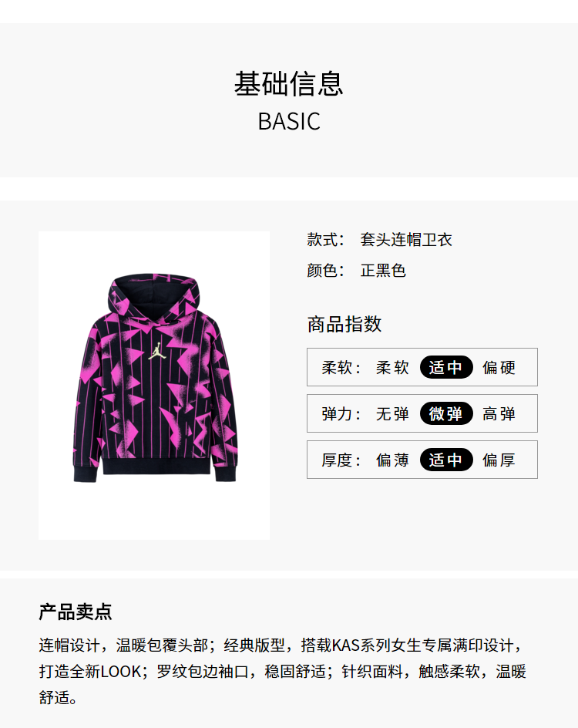Image resolution: width=578 pixels, height=728 pixels.
Task: Click the Jumpman logo on hoodie
Action: pos(156,352)
